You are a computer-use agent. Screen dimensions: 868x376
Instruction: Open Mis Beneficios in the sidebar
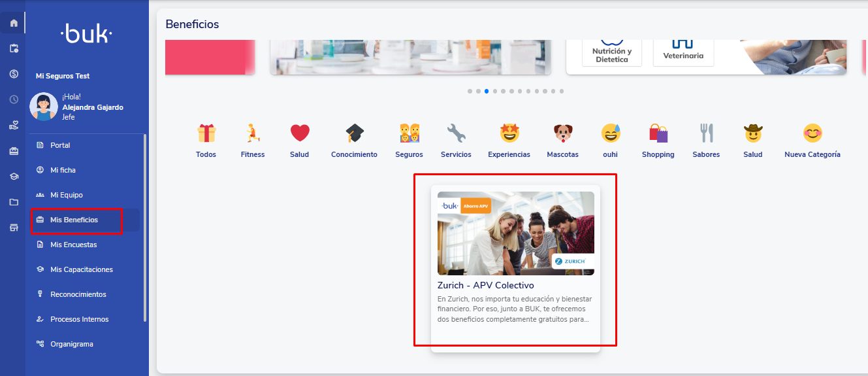tap(74, 220)
